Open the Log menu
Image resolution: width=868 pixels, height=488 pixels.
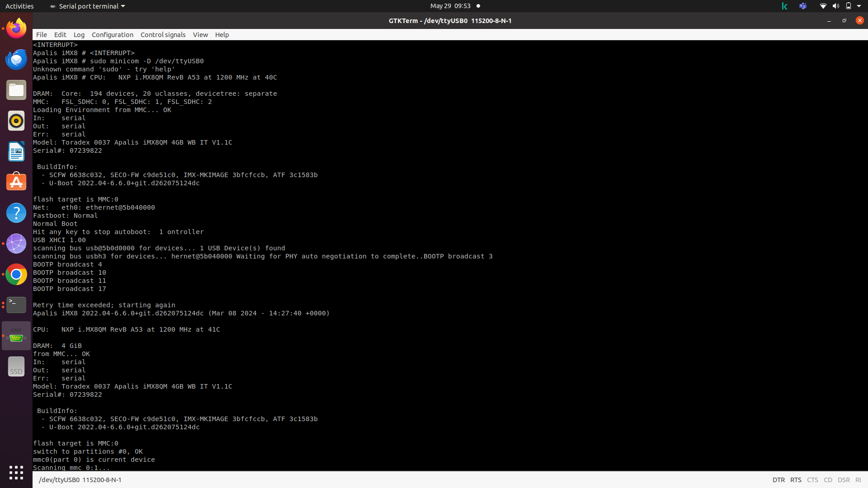click(79, 35)
